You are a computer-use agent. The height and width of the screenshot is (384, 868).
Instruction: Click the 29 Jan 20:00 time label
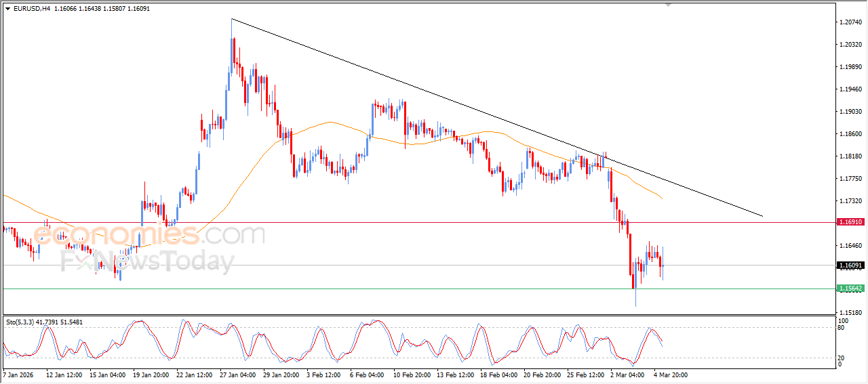click(281, 375)
